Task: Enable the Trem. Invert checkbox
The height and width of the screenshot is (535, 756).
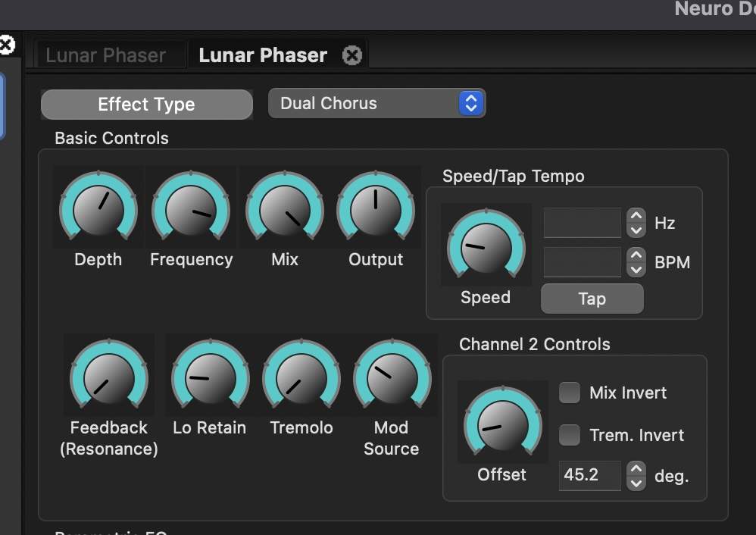Action: [570, 435]
